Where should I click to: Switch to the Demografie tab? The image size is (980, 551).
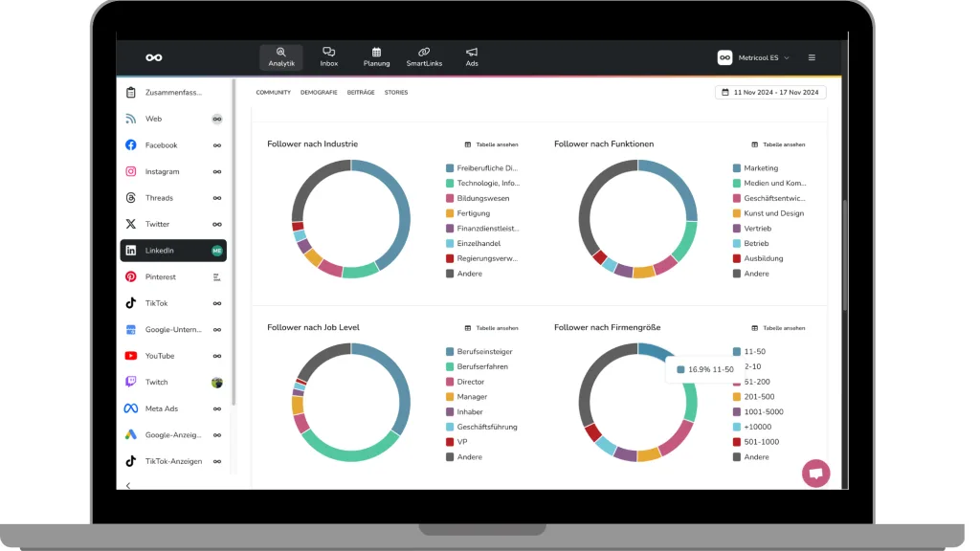click(318, 93)
